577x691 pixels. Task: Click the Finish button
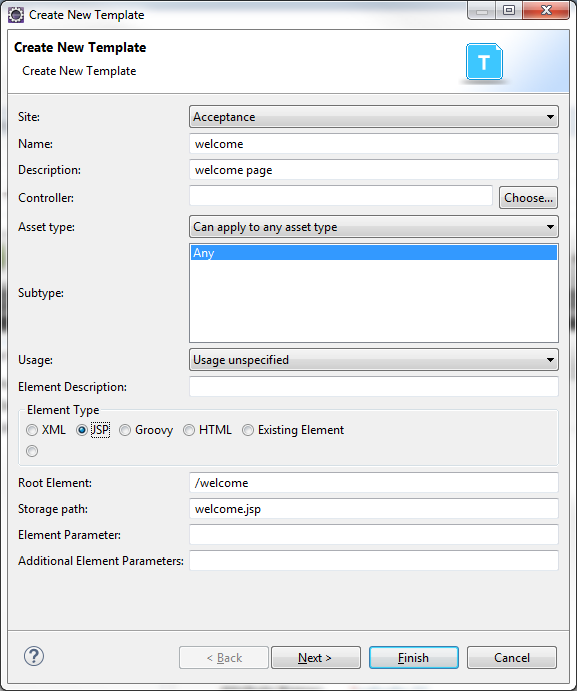point(413,658)
